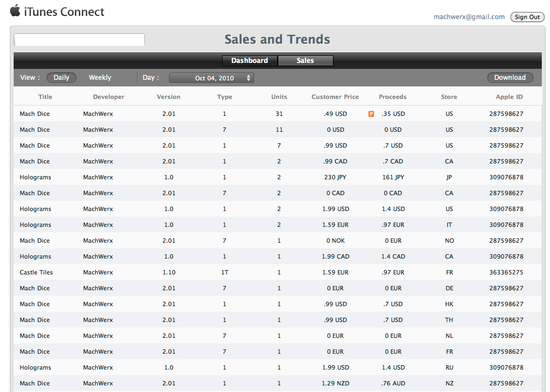The width and height of the screenshot is (550, 392).
Task: Click the .99 CAD customer price
Action: 335,162
